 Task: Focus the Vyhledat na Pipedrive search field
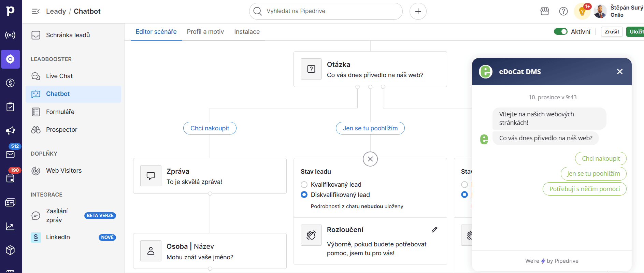click(x=326, y=11)
